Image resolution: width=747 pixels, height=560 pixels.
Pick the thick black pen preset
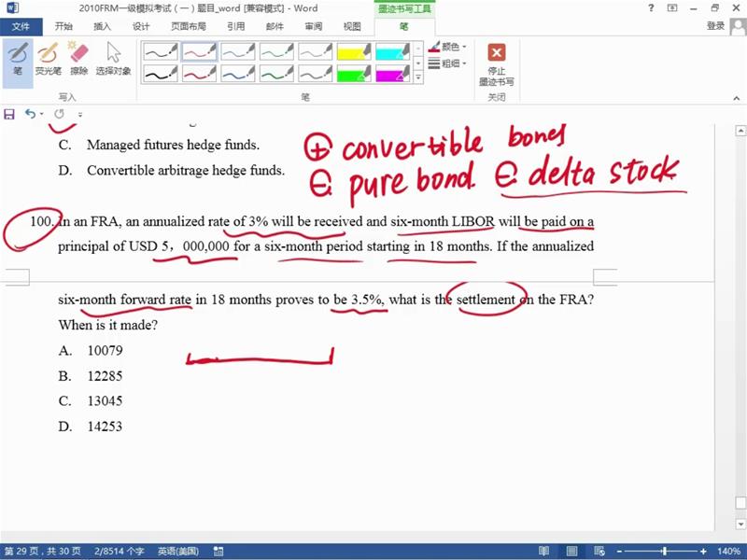coord(161,74)
